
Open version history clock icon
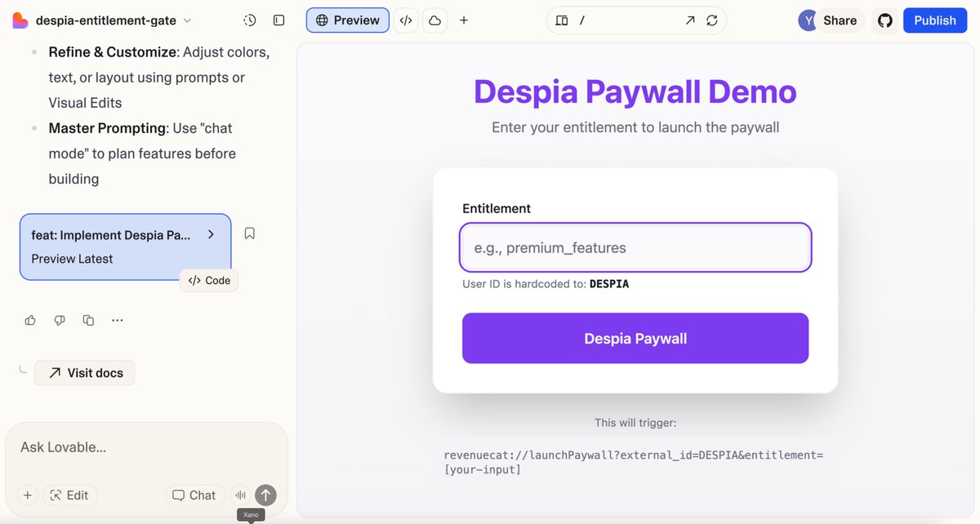tap(251, 20)
